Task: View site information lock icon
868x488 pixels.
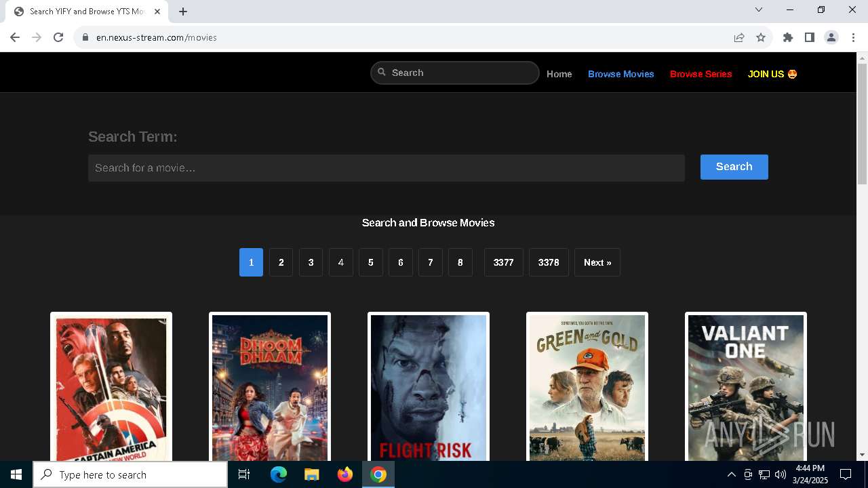Action: click(85, 37)
